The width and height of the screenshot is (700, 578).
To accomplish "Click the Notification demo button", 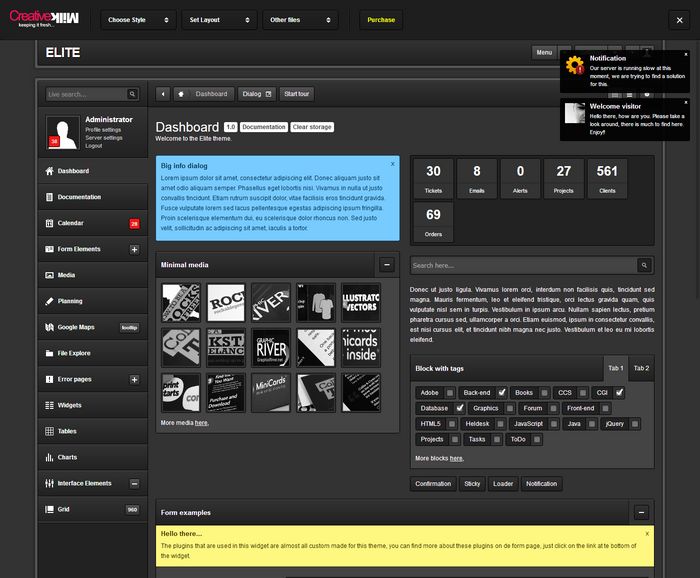I will tap(542, 484).
